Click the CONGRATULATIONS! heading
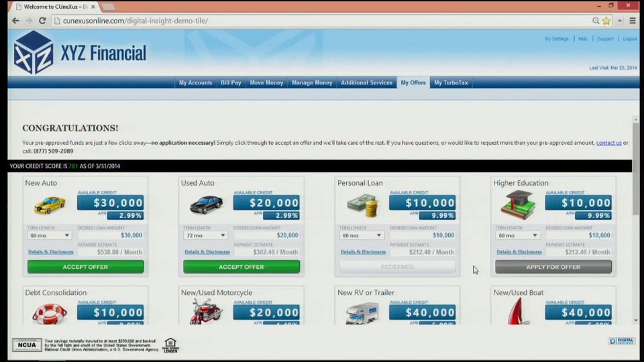Screen dimensions: 644x362 [x=70, y=128]
